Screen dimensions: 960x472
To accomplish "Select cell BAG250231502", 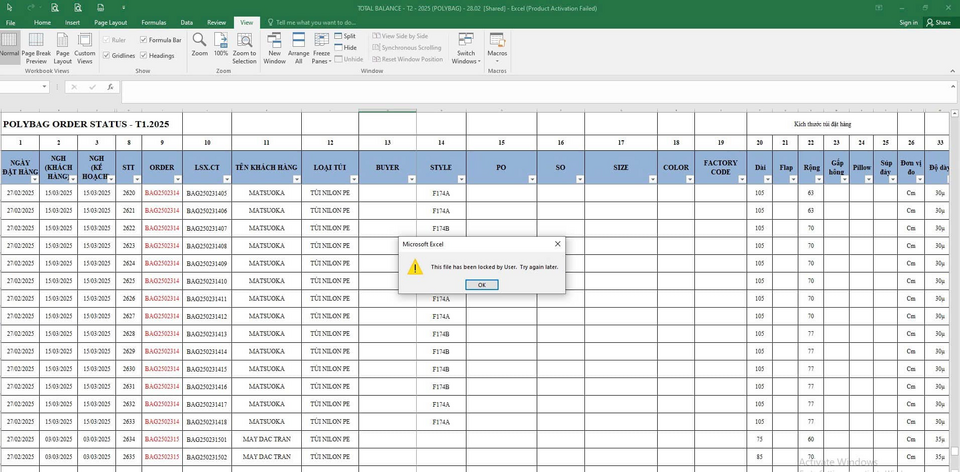I will pyautogui.click(x=207, y=457).
